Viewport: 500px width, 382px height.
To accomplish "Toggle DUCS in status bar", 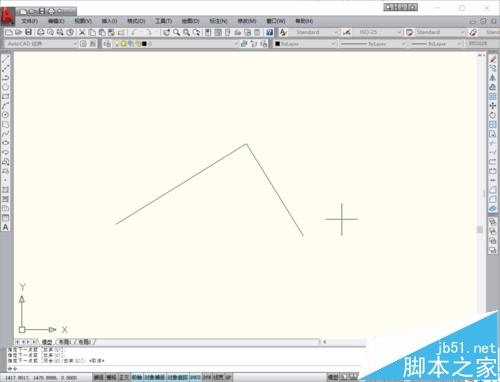I will pyautogui.click(x=195, y=377).
